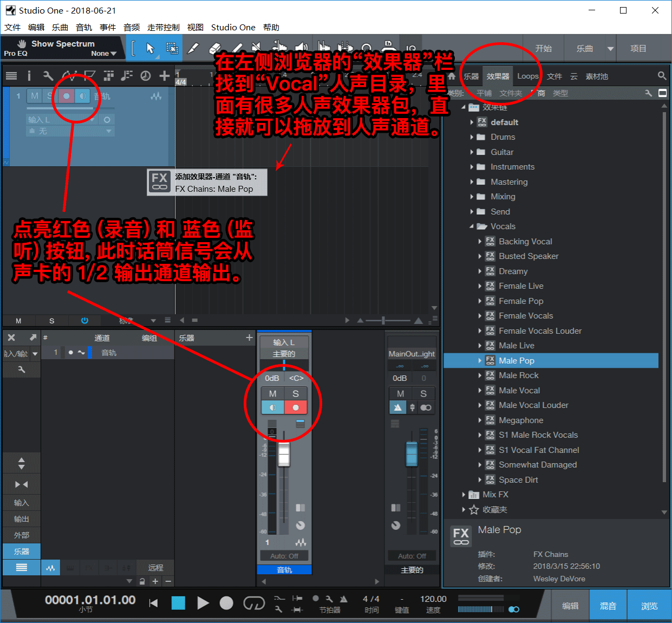The width and height of the screenshot is (672, 623).
Task: Open the 编辑 menu
Action: [36, 27]
